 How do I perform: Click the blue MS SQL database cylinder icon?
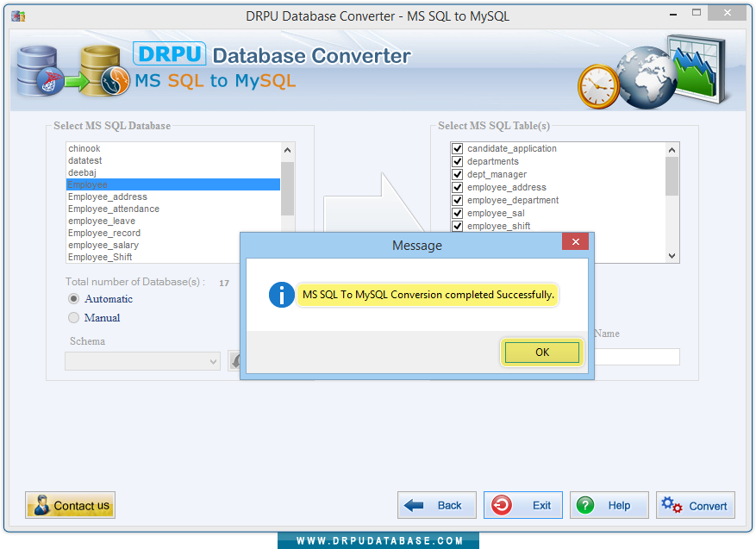click(40, 71)
